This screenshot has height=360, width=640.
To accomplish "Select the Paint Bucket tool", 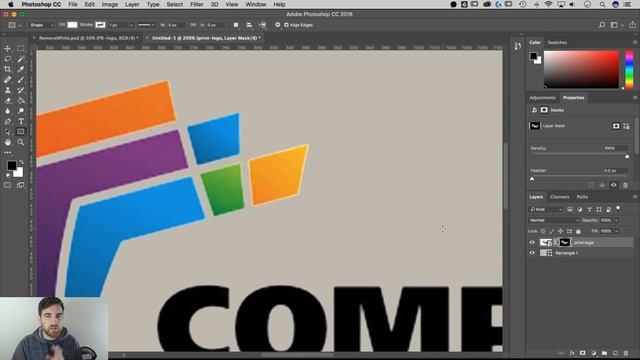I will (x=20, y=100).
